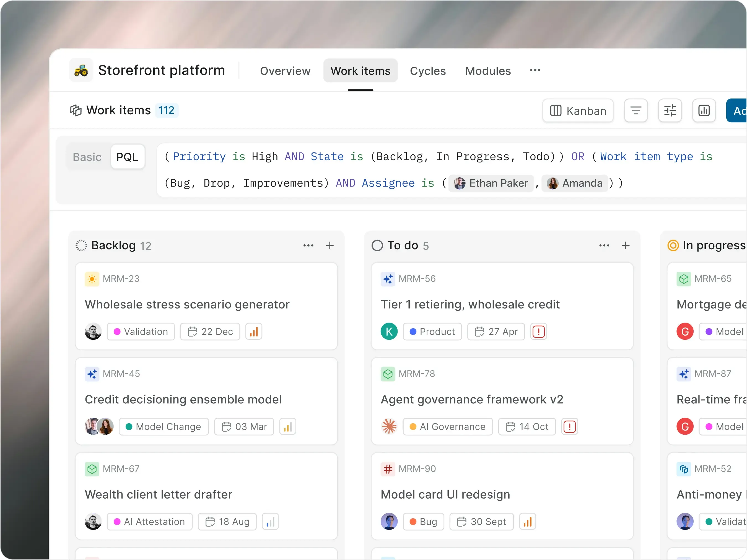Viewport: 747px width, 560px height.
Task: Click the cube type icon on MRM-67
Action: (x=92, y=469)
